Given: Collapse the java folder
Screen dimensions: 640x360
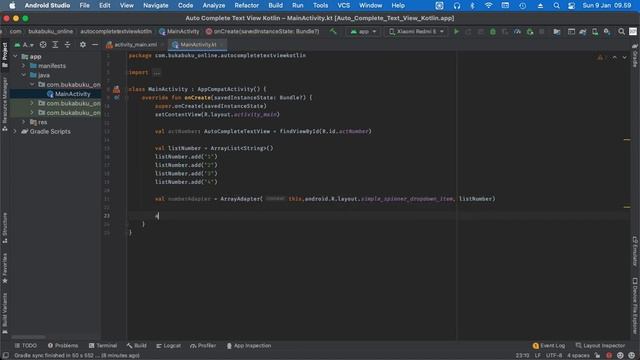Looking at the screenshot, I should pyautogui.click(x=24, y=75).
